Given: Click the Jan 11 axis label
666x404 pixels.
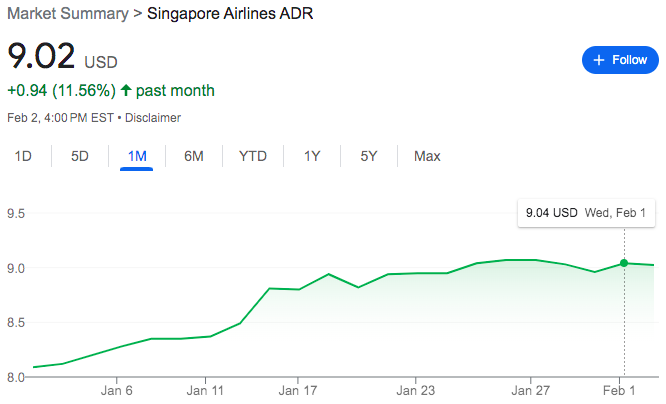Looking at the screenshot, I should [205, 390].
